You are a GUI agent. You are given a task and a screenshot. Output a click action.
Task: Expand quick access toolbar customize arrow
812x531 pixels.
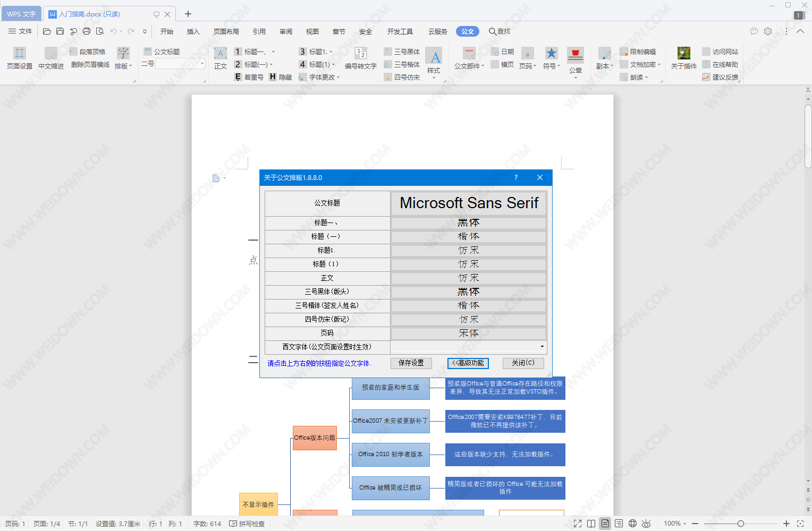[145, 31]
